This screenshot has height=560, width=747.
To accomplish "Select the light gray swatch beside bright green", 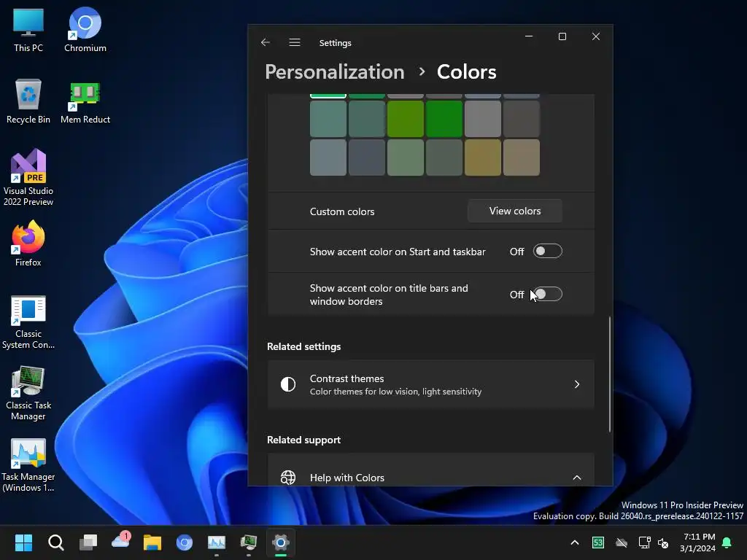I will coord(483,119).
